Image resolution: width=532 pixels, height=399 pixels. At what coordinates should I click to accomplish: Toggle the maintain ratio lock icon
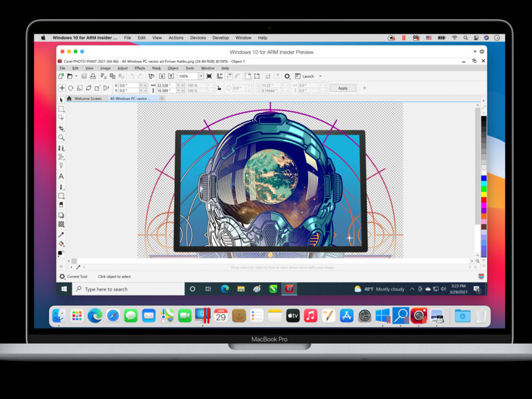point(219,88)
